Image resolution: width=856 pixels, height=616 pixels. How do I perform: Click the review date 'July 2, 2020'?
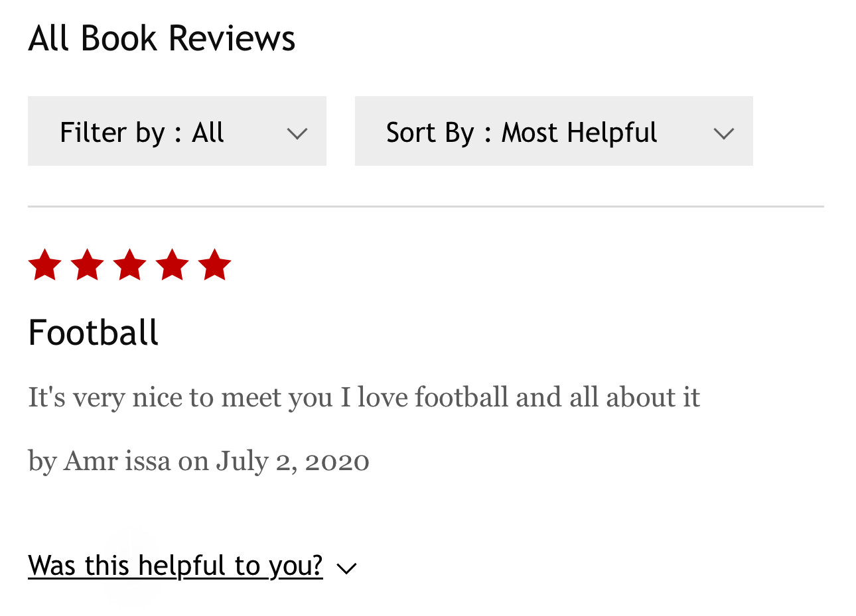[x=293, y=461]
